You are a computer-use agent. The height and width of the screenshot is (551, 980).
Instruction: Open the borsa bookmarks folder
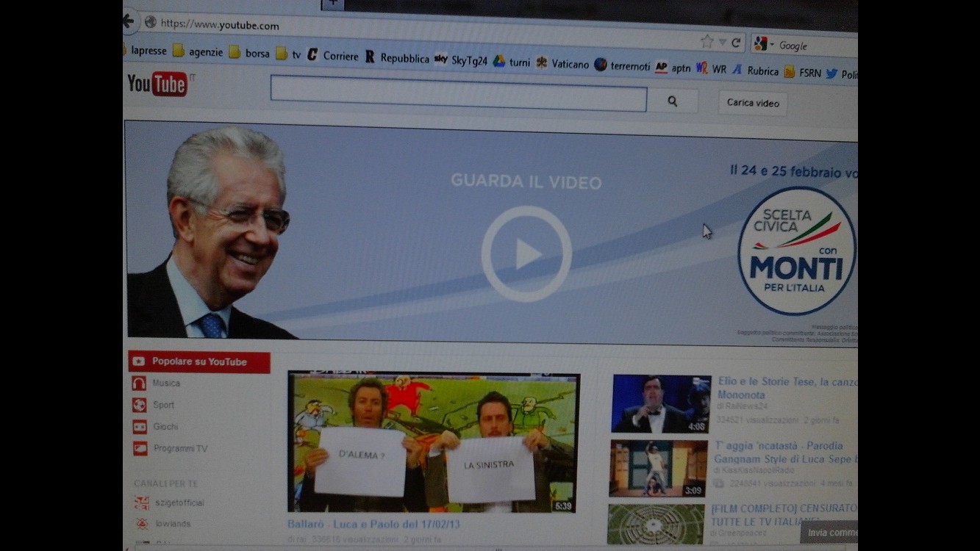[x=249, y=53]
